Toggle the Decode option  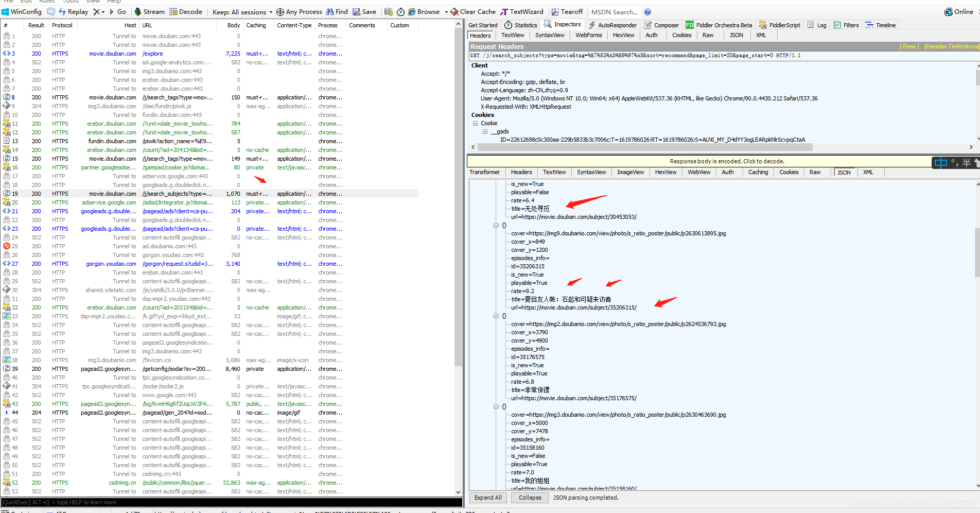pyautogui.click(x=186, y=12)
